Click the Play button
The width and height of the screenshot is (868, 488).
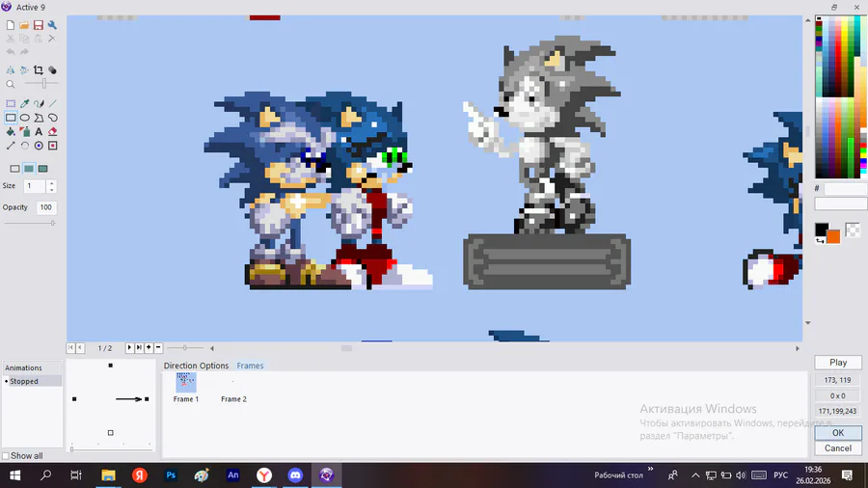(838, 363)
